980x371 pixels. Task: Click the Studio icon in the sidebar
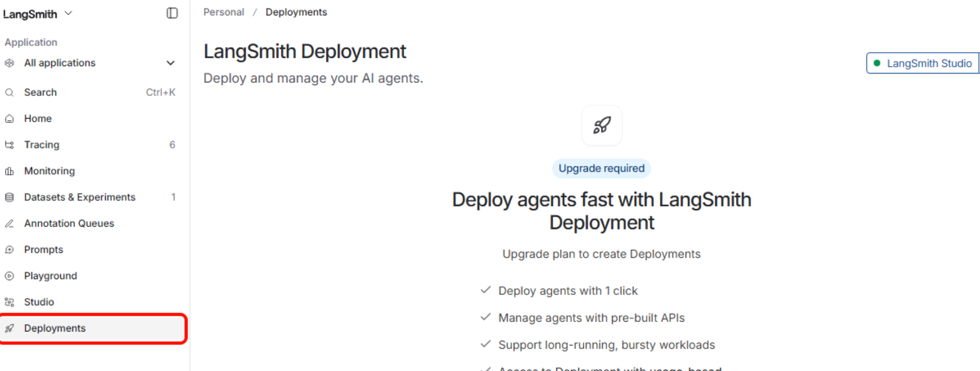pos(9,302)
